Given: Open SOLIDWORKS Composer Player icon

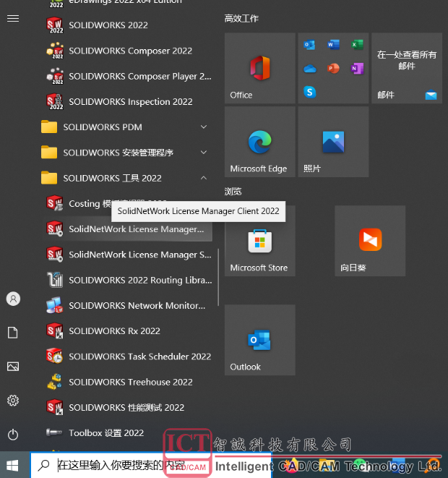Looking at the screenshot, I should [x=55, y=76].
